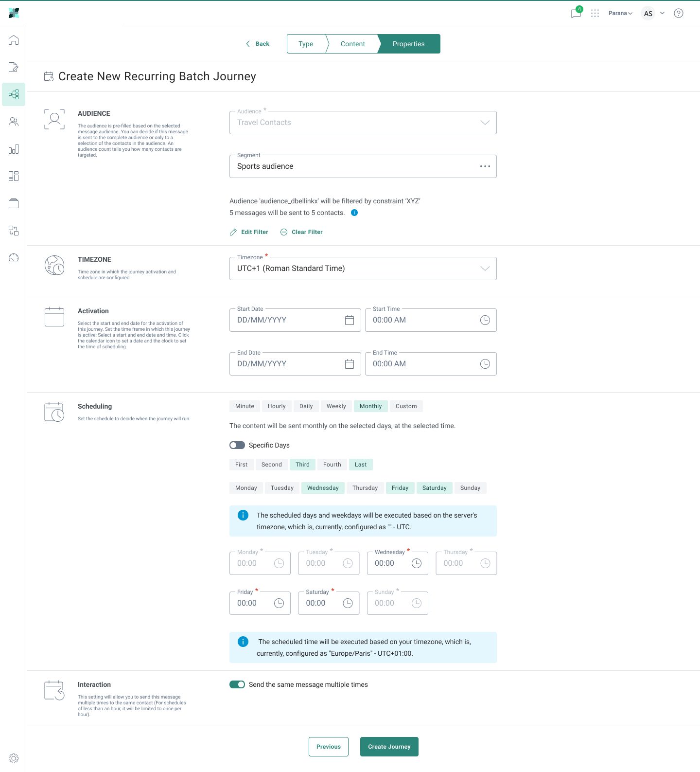700x772 pixels.
Task: Open the content editor sidebar icon
Action: point(14,67)
